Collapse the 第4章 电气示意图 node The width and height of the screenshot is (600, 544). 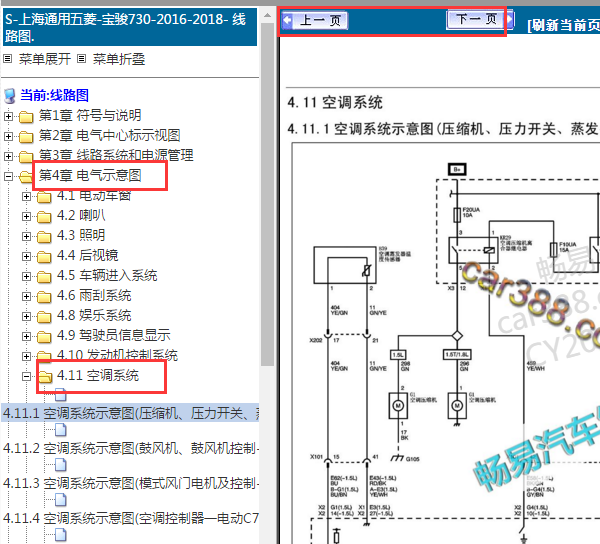[x=8, y=176]
